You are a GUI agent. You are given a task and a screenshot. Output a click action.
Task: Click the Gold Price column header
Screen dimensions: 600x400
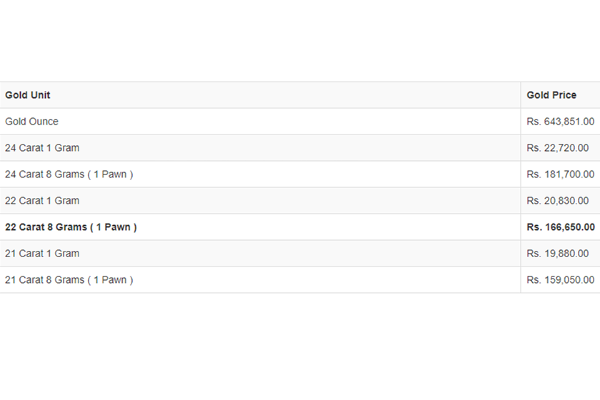(x=551, y=95)
